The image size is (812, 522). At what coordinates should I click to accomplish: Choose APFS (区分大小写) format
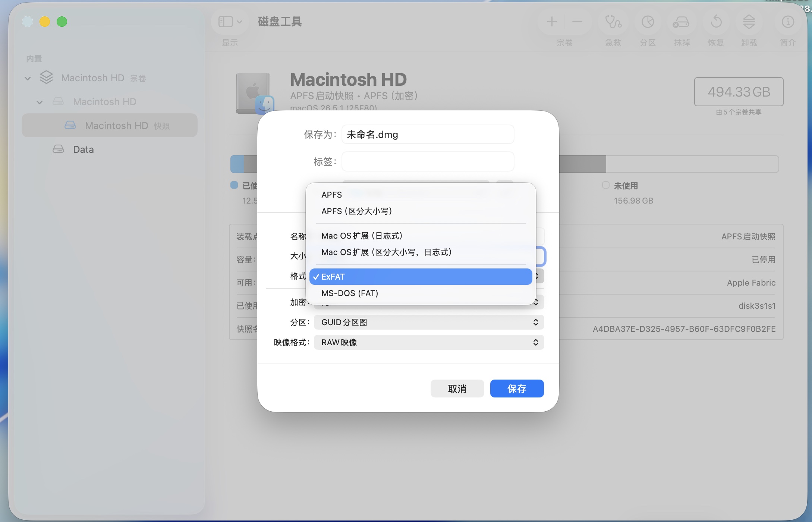click(421, 211)
